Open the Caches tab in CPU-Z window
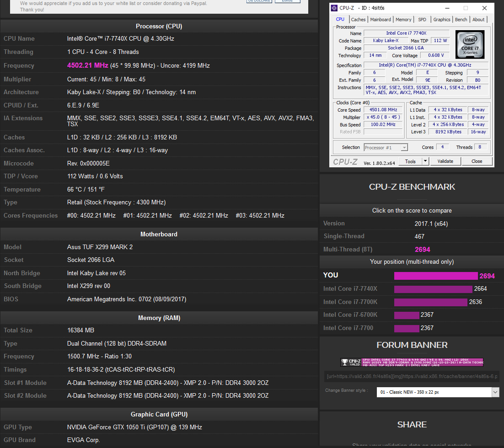 358,20
